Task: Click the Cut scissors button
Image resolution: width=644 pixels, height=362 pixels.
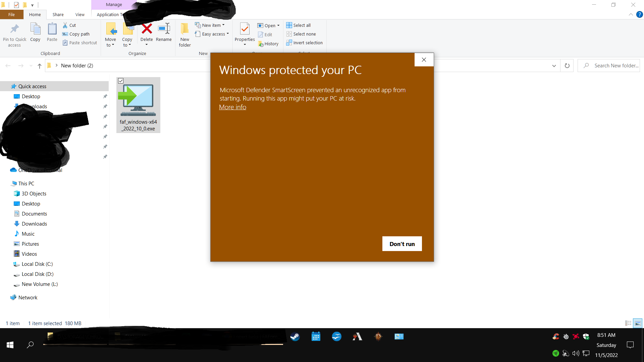Action: coord(69,25)
